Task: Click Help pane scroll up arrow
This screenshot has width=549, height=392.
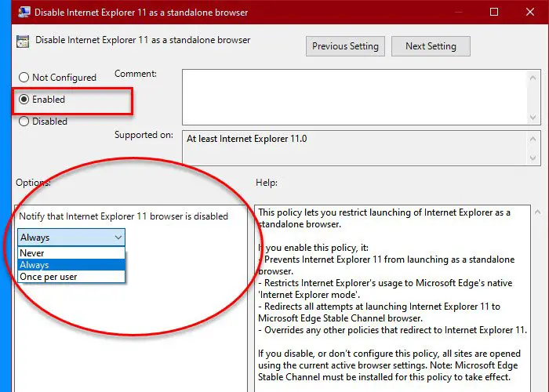Action: (x=537, y=212)
